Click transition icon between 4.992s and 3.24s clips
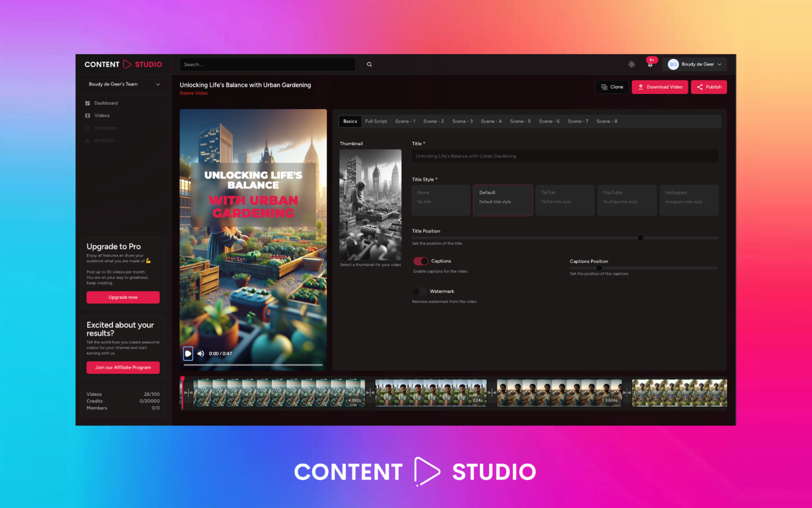The image size is (812, 508). (370, 393)
